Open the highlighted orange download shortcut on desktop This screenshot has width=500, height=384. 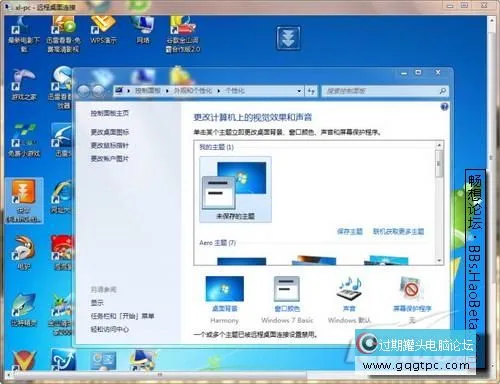pos(24,201)
